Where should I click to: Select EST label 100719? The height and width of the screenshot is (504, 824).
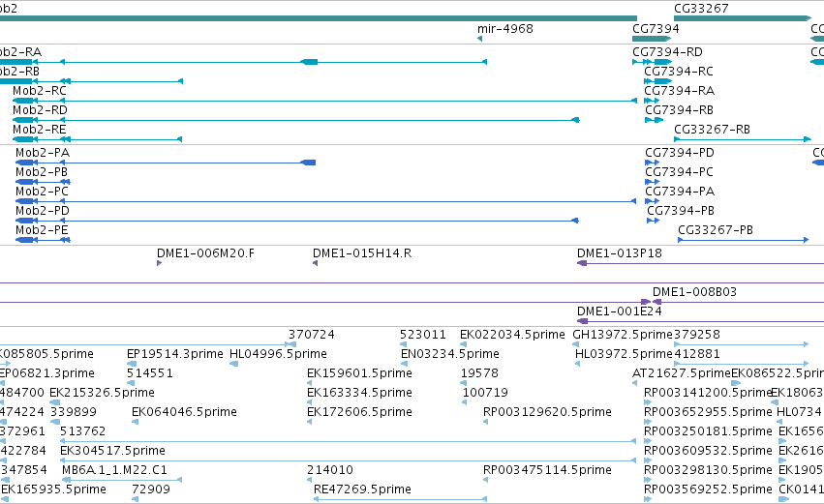tap(485, 393)
